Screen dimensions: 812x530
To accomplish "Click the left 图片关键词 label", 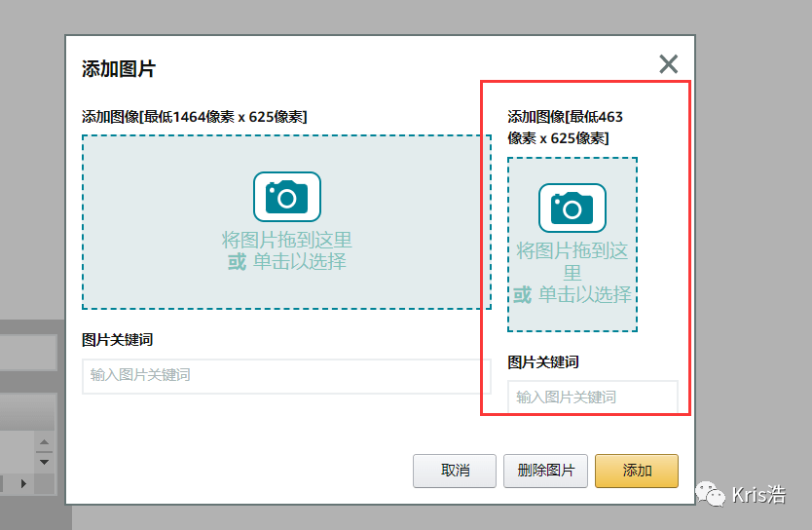I will pyautogui.click(x=117, y=340).
